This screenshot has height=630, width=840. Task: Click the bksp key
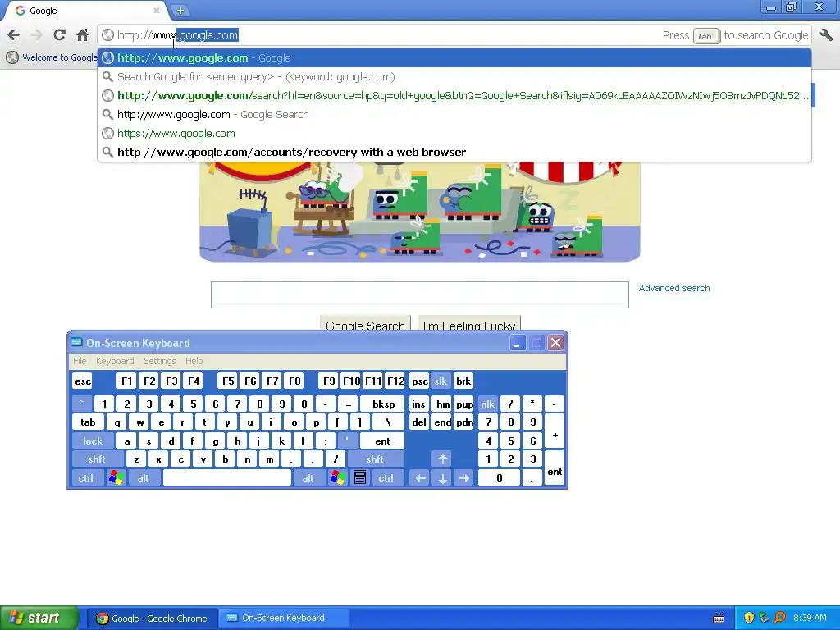(x=383, y=404)
